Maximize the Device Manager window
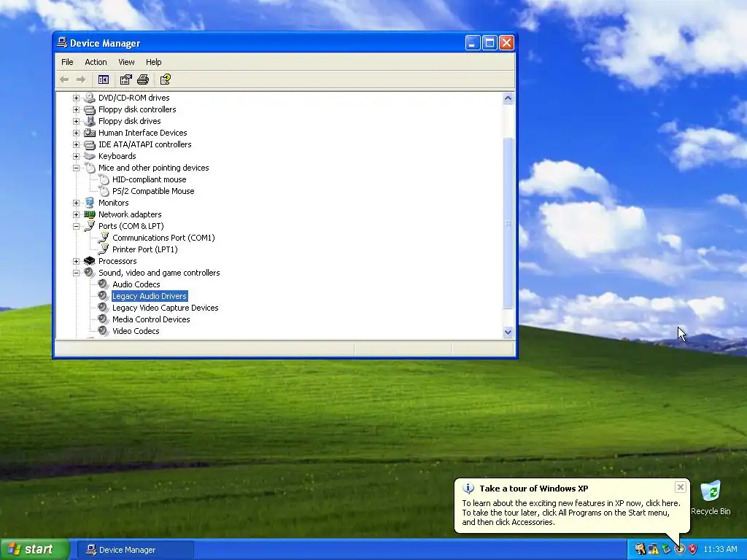The image size is (747, 560). coord(489,43)
